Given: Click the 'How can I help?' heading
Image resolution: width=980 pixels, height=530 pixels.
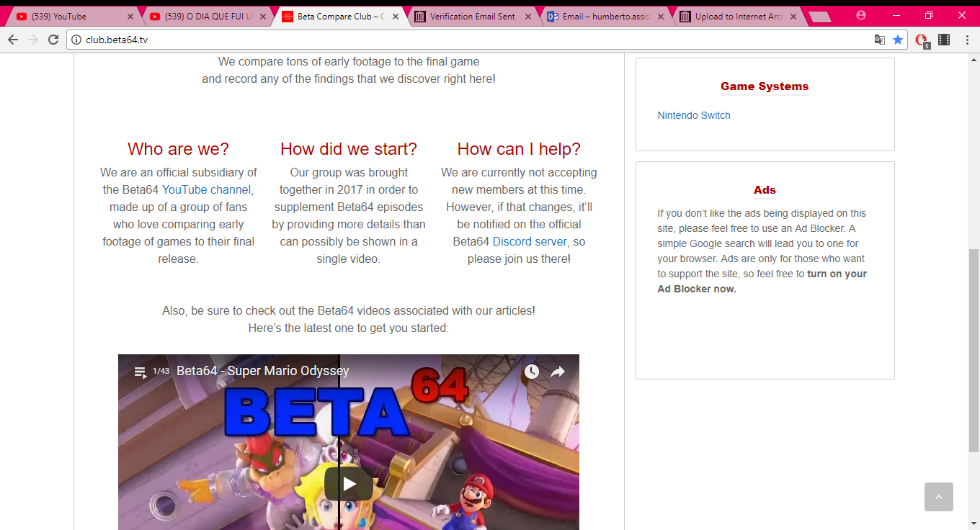Looking at the screenshot, I should pos(519,149).
